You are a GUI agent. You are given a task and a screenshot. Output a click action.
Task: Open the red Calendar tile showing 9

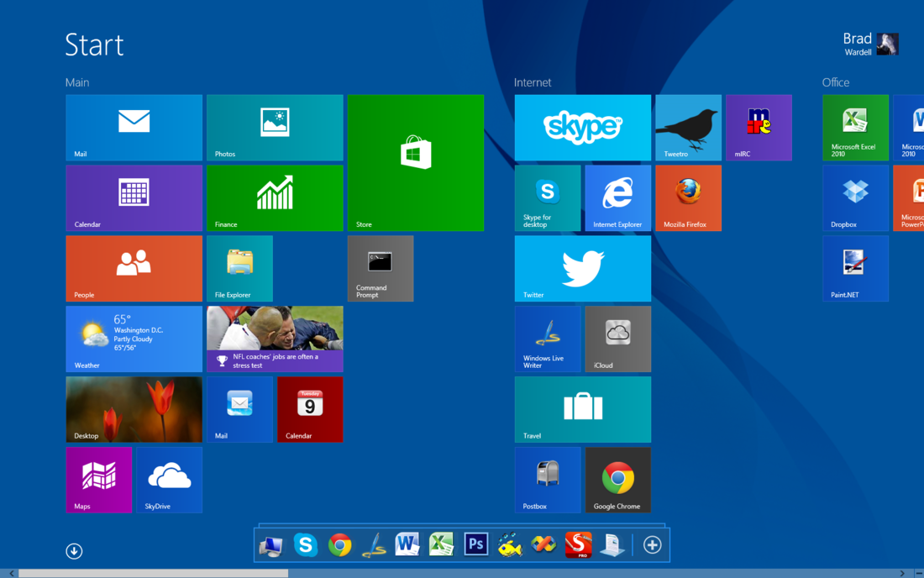pos(310,409)
